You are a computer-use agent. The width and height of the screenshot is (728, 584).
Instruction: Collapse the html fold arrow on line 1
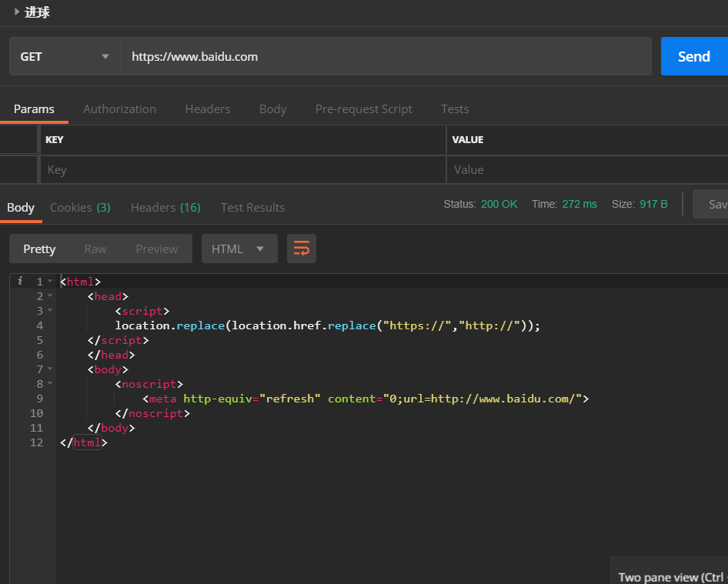pos(50,281)
